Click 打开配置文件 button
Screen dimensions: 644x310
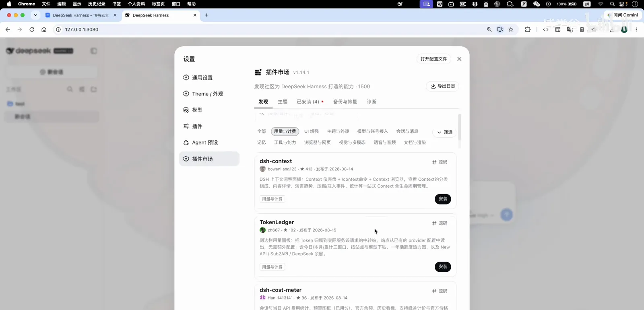[433, 59]
